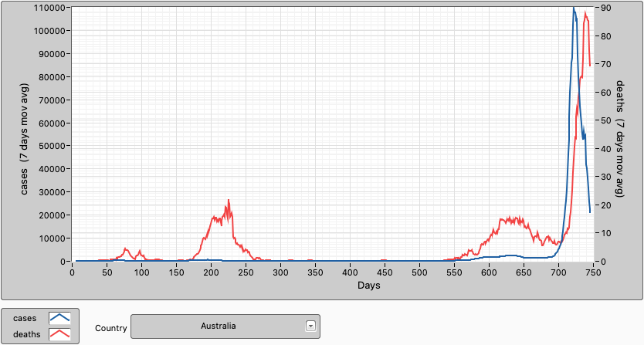
Task: Click the 'deaths (7 days mov avg)' axis title
Action: 619,139
